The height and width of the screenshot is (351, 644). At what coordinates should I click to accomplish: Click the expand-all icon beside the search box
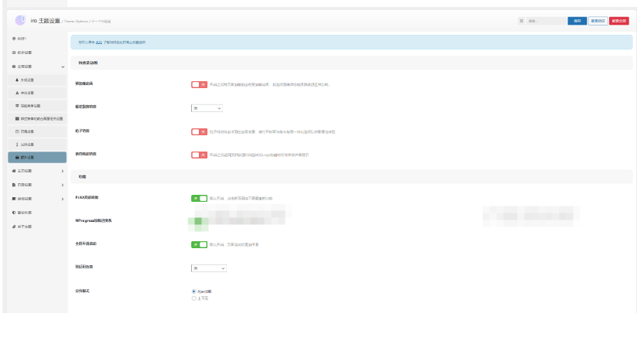[521, 21]
